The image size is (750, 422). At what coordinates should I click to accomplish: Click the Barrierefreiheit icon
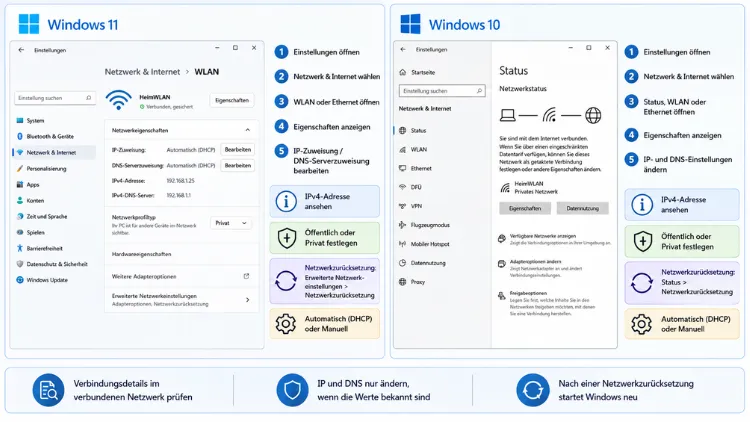coord(20,248)
